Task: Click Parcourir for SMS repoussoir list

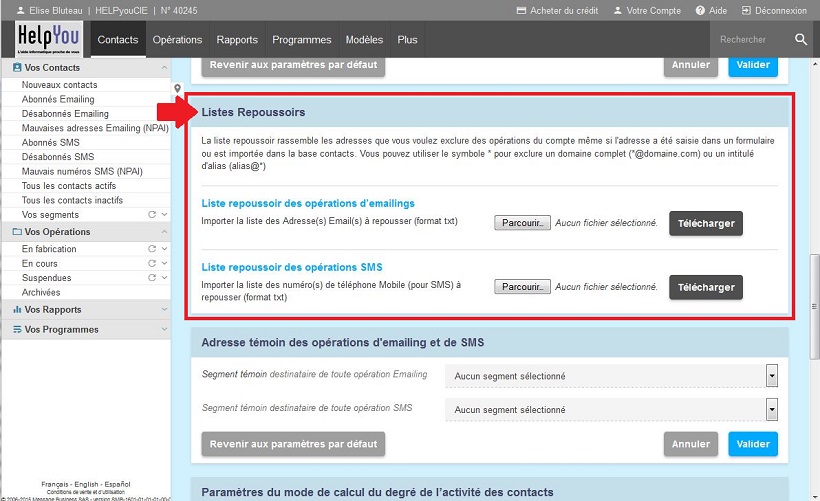Action: pyautogui.click(x=522, y=287)
